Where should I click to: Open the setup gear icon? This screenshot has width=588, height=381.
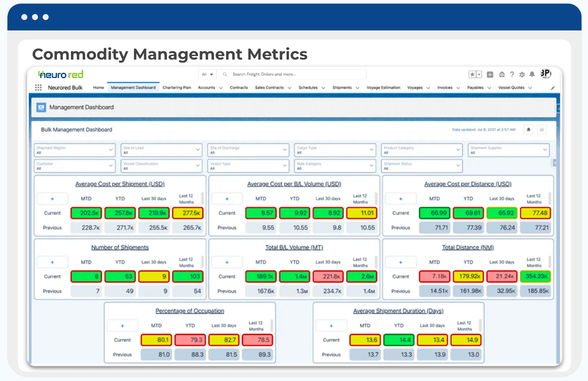(522, 74)
